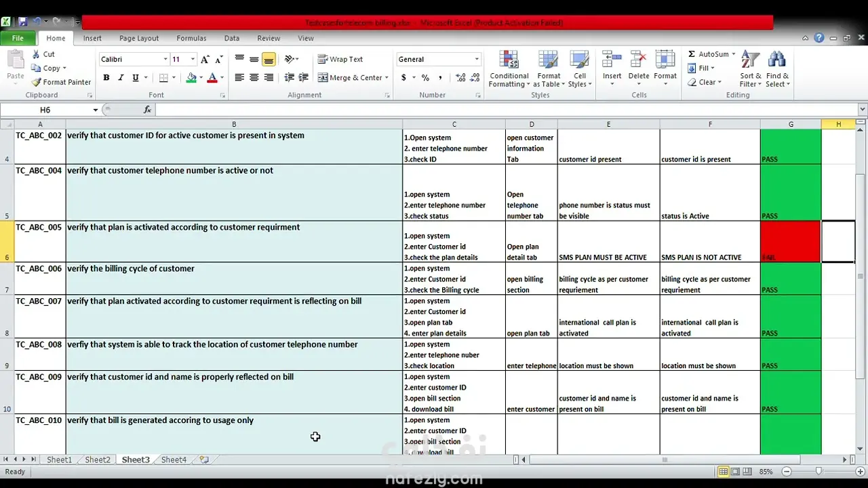Select Top Align icon

pos(239,60)
